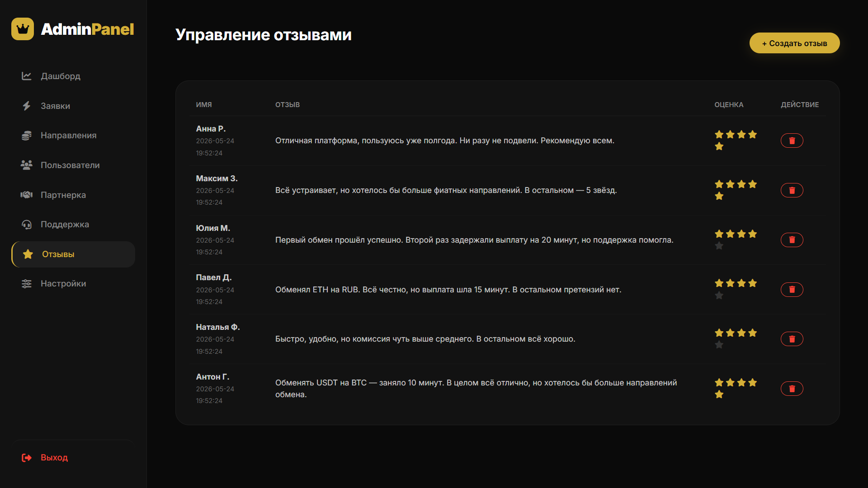Delete Юлия М. review with trash icon

pos(792,240)
